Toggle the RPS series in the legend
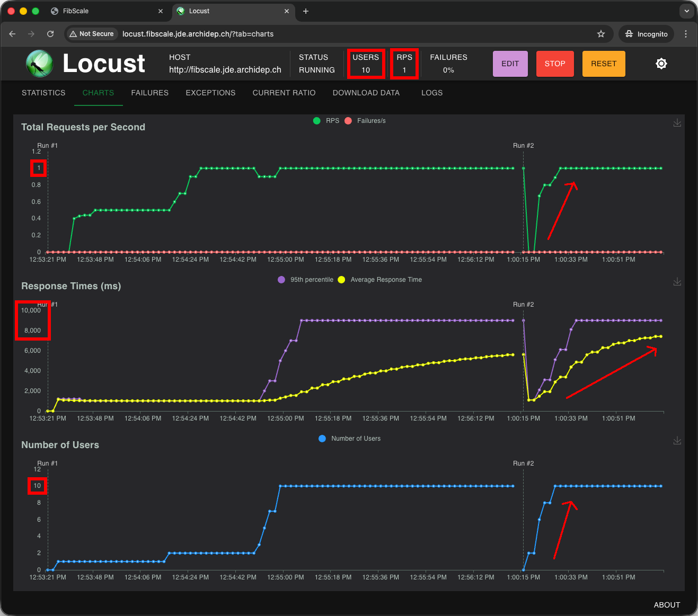The height and width of the screenshot is (616, 698). pyautogui.click(x=326, y=121)
